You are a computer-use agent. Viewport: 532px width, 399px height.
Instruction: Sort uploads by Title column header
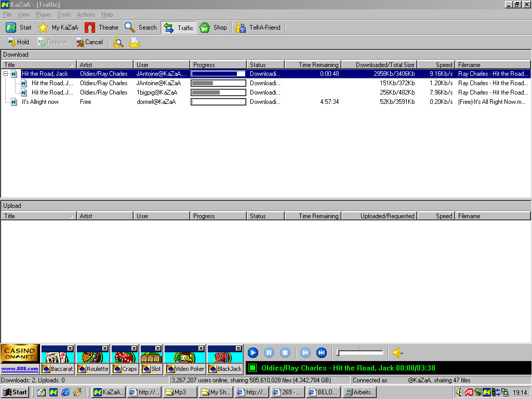coord(38,216)
